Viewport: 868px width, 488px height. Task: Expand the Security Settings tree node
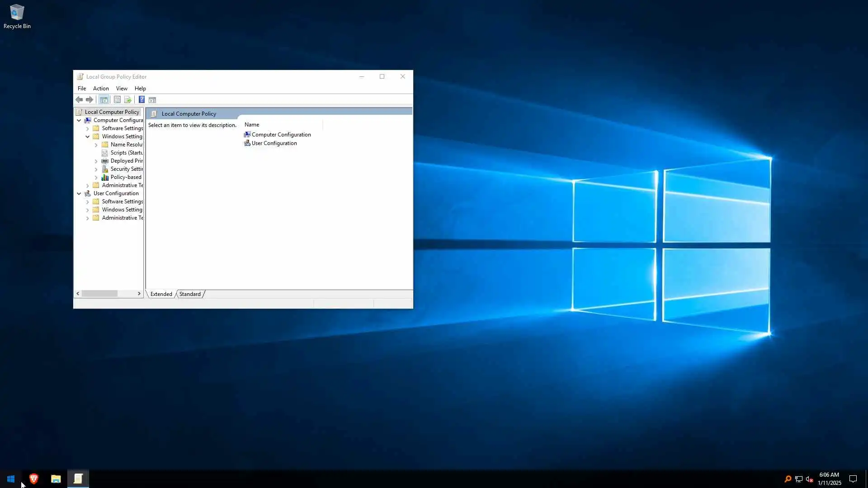(x=96, y=169)
